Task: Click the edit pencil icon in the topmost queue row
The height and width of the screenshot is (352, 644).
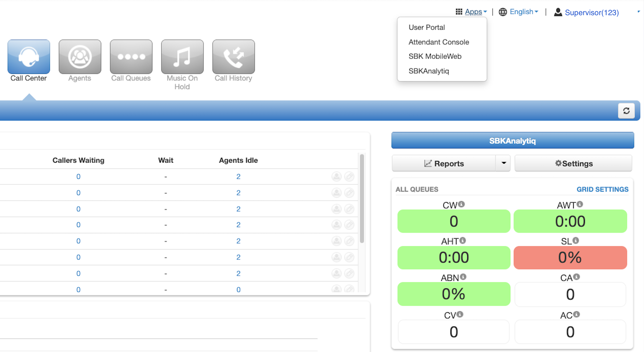Action: point(349,177)
